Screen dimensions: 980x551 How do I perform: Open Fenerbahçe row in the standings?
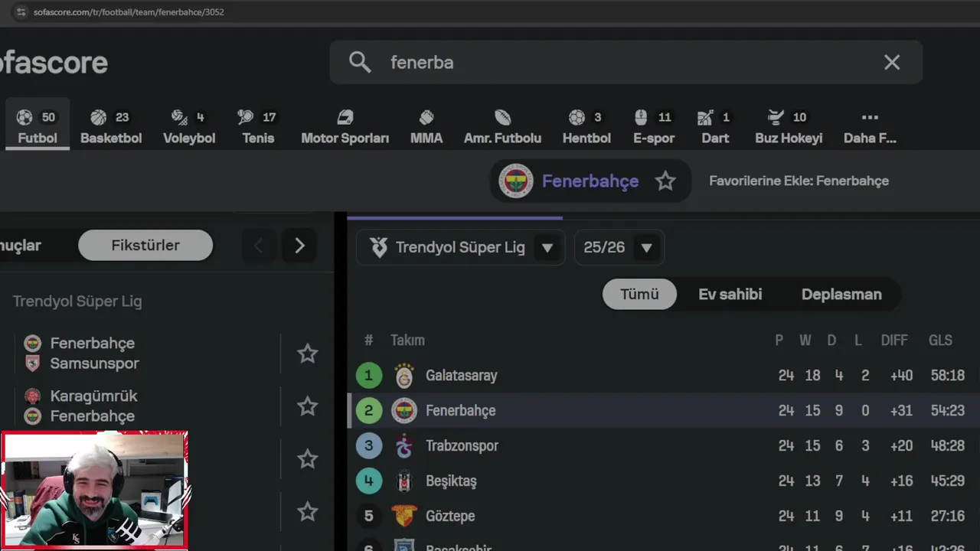click(x=663, y=411)
